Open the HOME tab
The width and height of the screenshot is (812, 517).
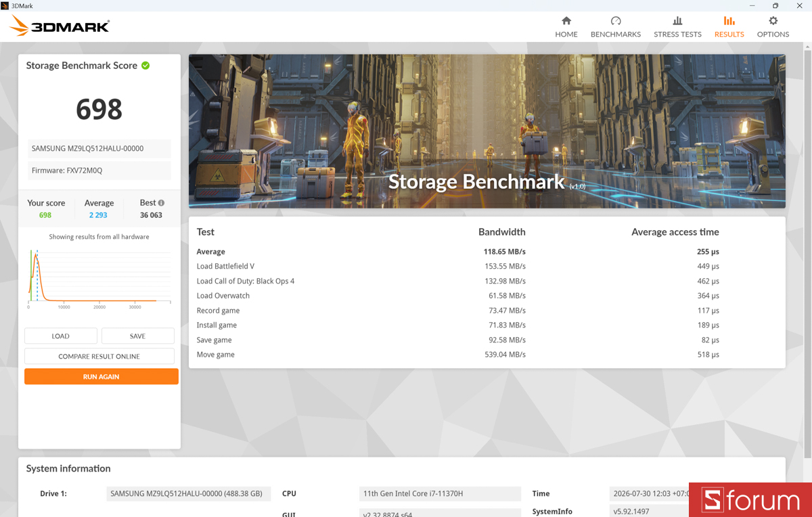[566, 27]
